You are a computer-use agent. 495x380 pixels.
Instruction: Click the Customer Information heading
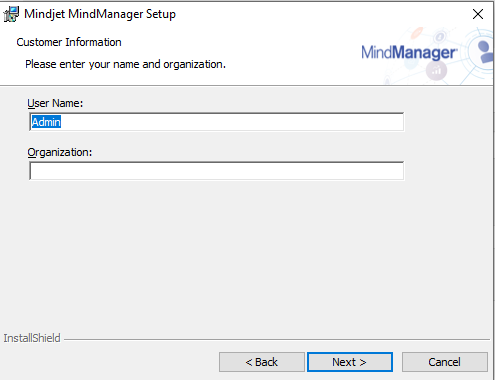[69, 42]
